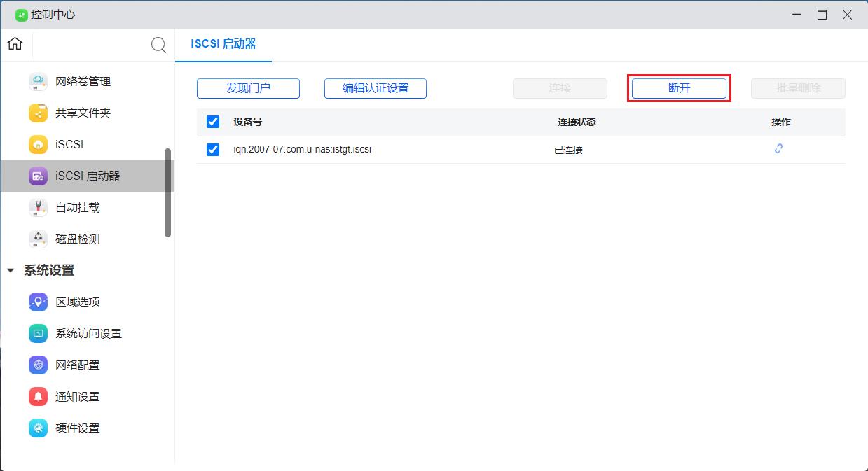Open 磁盘检测 disk check page

click(79, 239)
